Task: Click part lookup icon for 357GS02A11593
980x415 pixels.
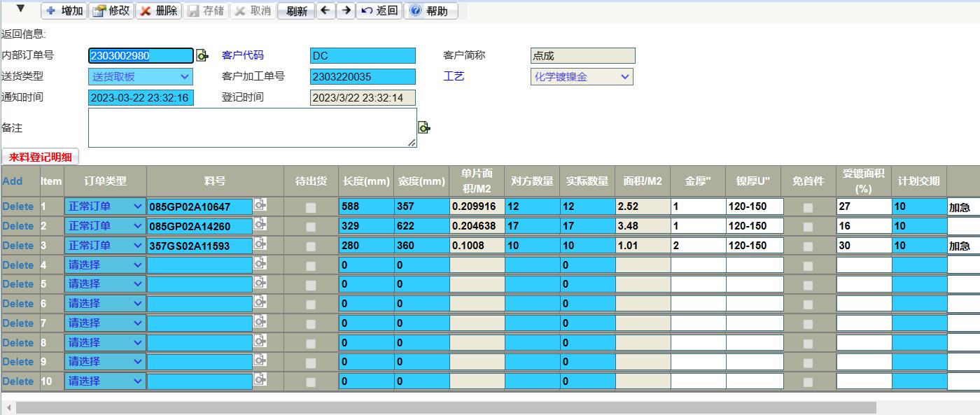Action: click(260, 244)
